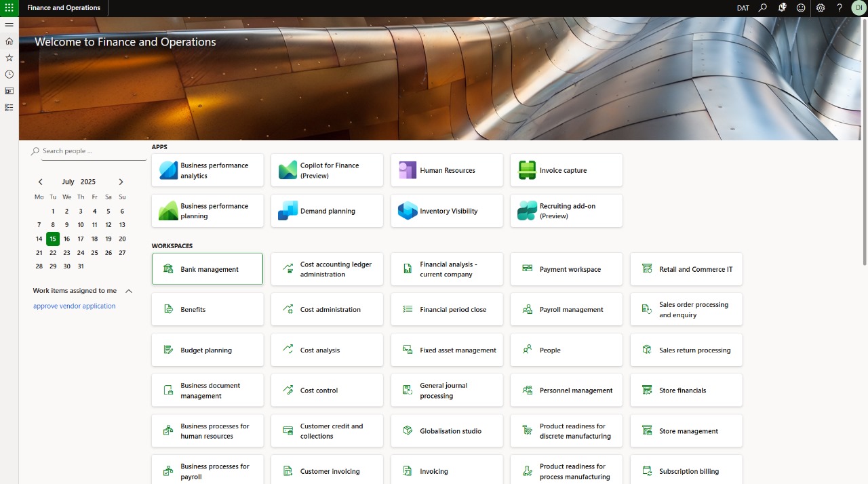This screenshot has width=868, height=484.
Task: Open the Benefits workspace
Action: pyautogui.click(x=208, y=310)
